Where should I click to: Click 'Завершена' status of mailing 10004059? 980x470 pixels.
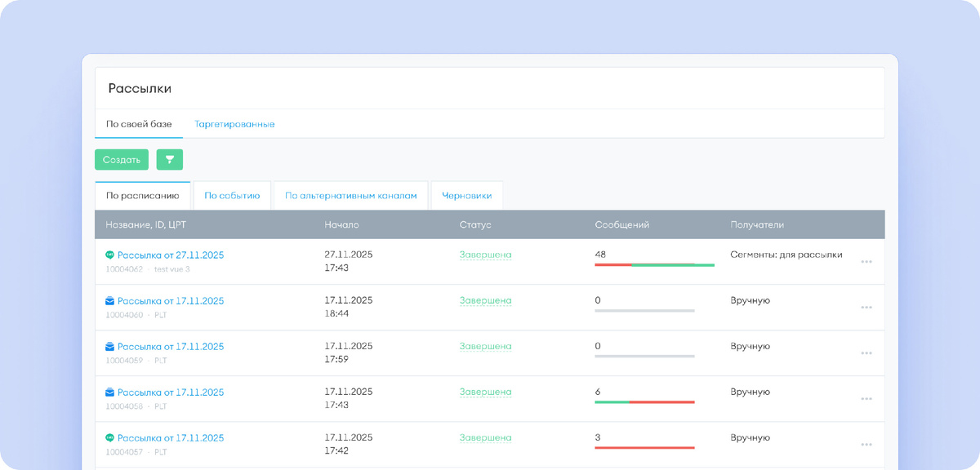(485, 346)
